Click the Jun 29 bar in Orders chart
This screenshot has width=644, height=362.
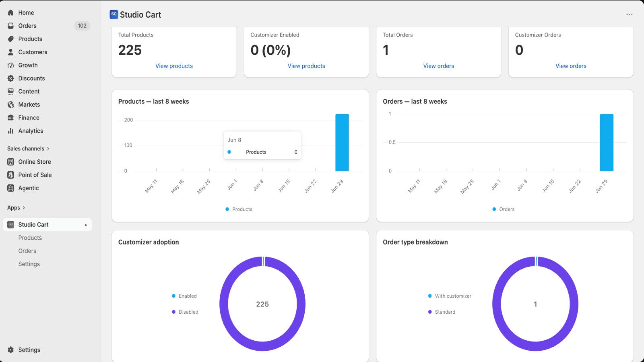pyautogui.click(x=607, y=142)
